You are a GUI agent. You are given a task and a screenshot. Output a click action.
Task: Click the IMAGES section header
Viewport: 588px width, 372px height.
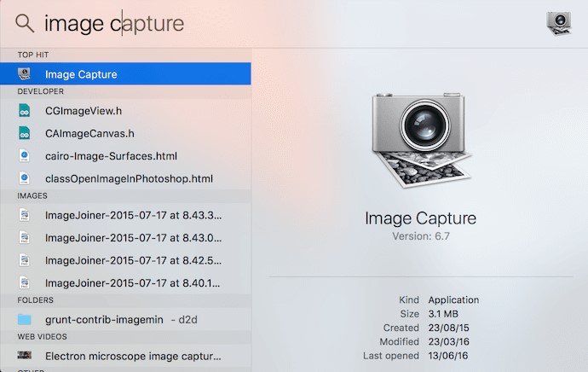tap(32, 196)
